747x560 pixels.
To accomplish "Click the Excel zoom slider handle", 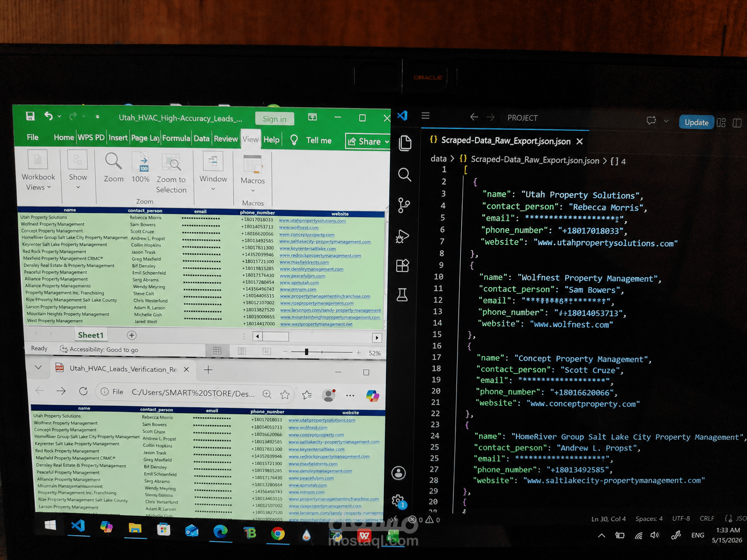I will tap(306, 352).
